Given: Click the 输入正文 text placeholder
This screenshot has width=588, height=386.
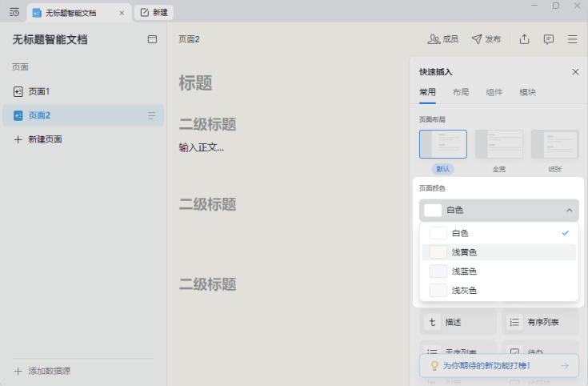Looking at the screenshot, I should pos(202,147).
